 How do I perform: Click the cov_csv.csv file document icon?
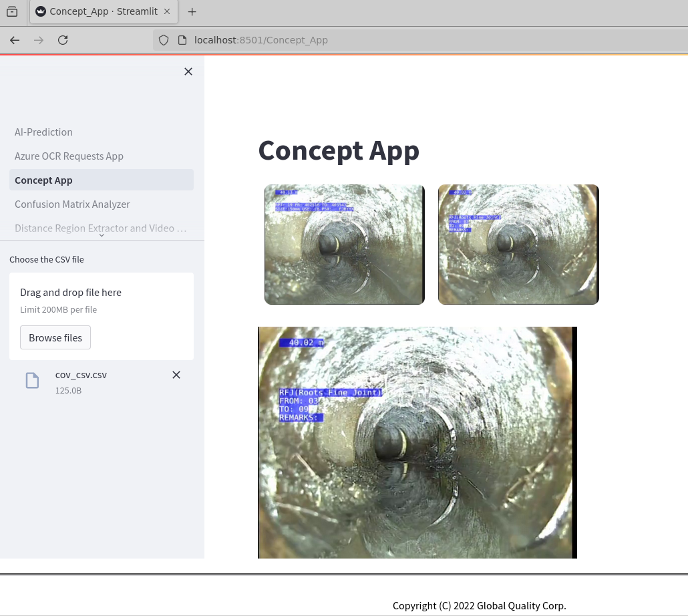[33, 380]
